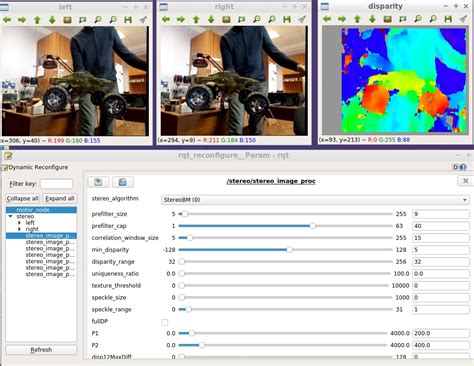Viewport: 474px width, 366px height.
Task: Click the save icon in disparity window toolbar
Action: click(x=448, y=19)
